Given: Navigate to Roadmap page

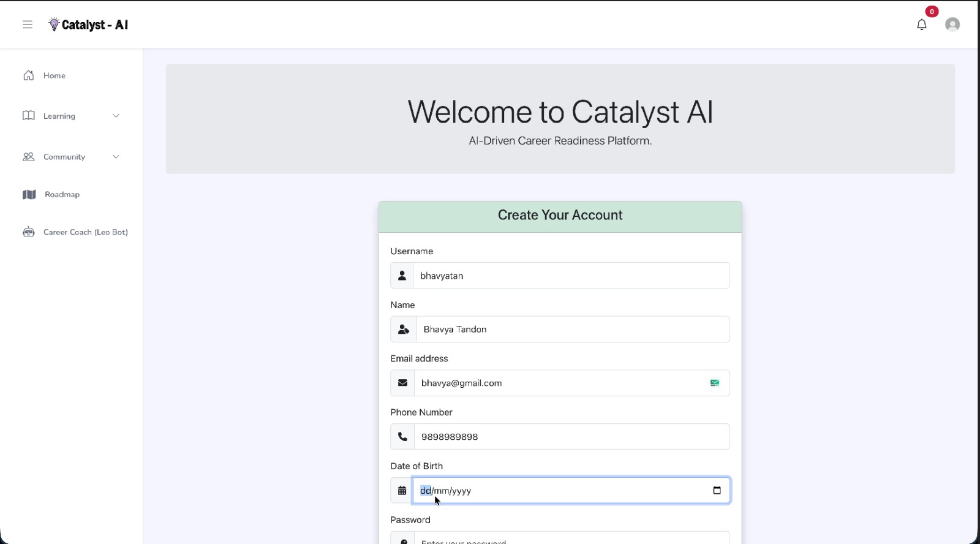Looking at the screenshot, I should [62, 195].
